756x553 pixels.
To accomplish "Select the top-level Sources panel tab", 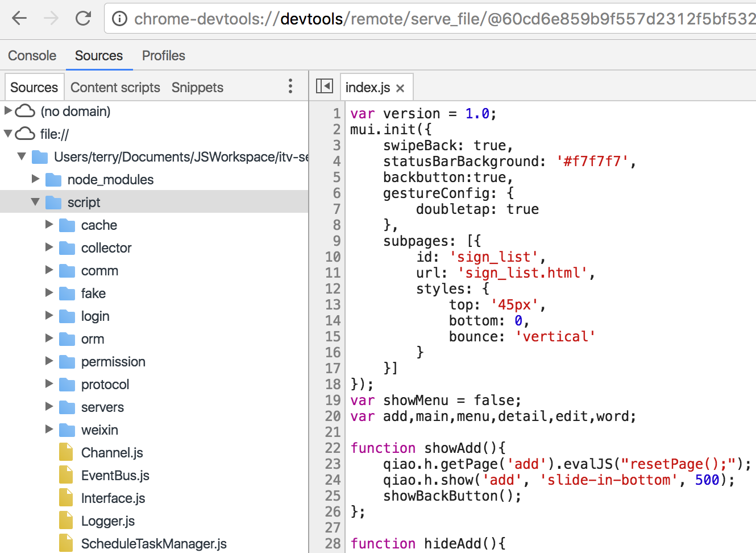I will [x=99, y=56].
